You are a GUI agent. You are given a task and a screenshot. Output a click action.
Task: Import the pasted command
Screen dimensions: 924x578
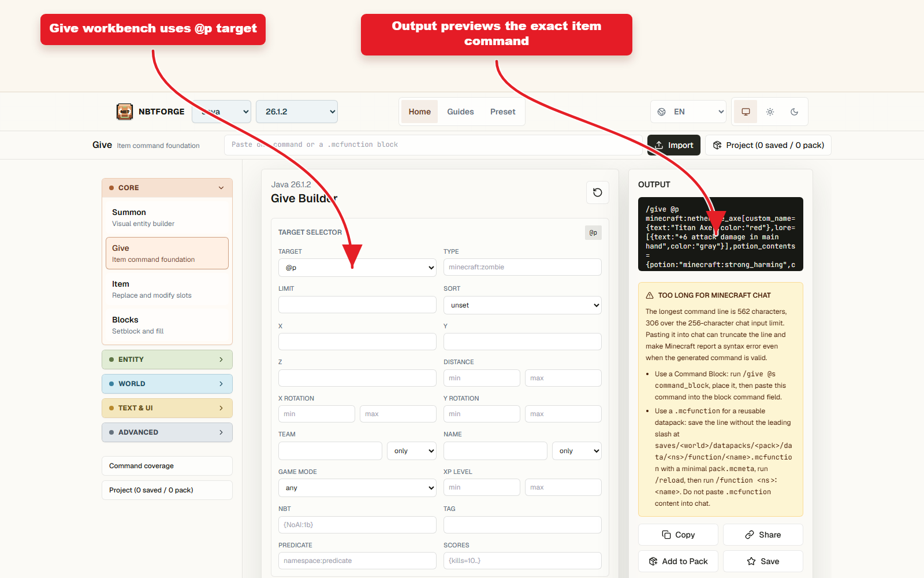(x=674, y=145)
